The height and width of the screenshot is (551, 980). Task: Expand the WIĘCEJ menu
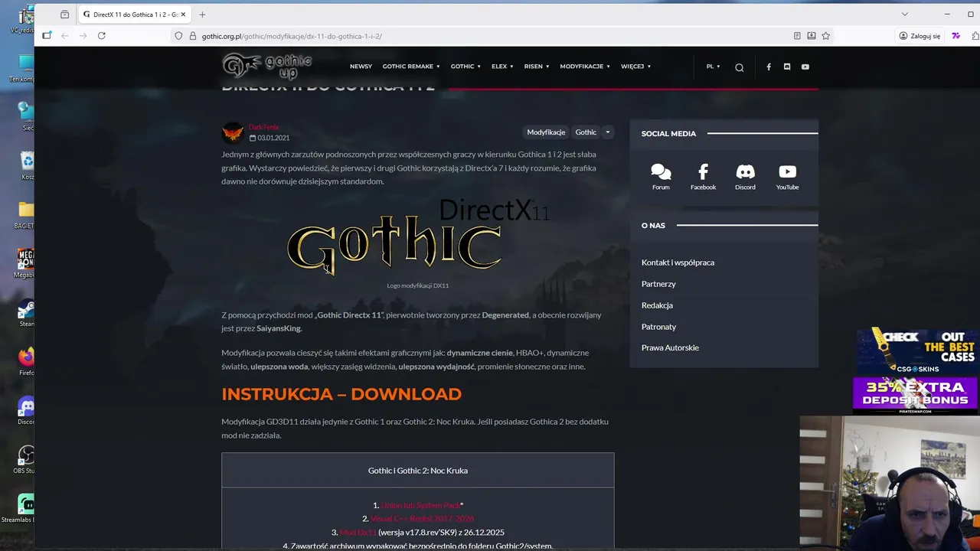[x=635, y=67]
